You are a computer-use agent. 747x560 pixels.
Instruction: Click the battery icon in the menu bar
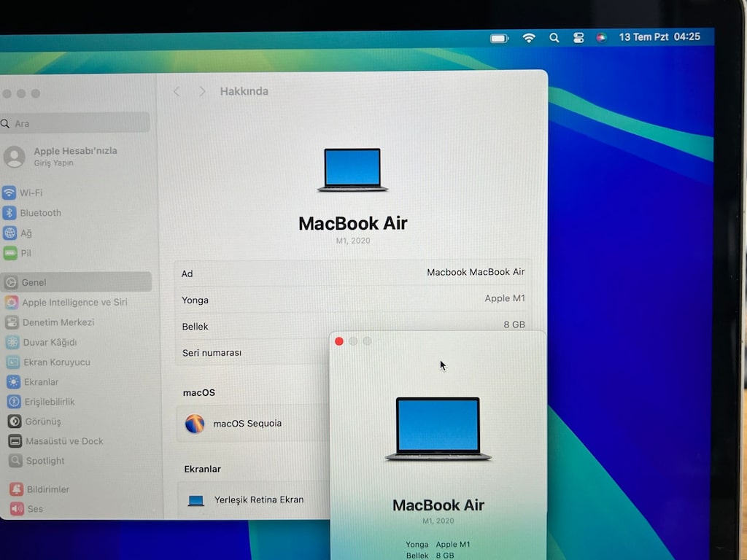[x=499, y=38]
